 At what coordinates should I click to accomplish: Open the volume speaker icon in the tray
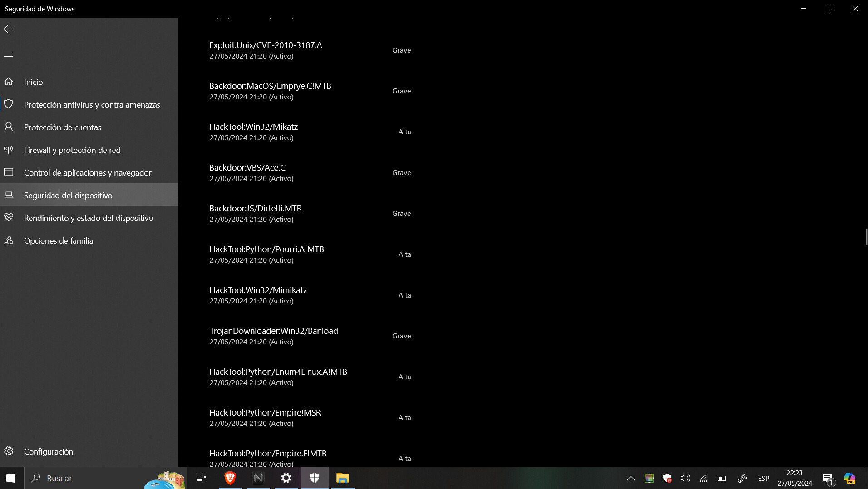tap(686, 478)
